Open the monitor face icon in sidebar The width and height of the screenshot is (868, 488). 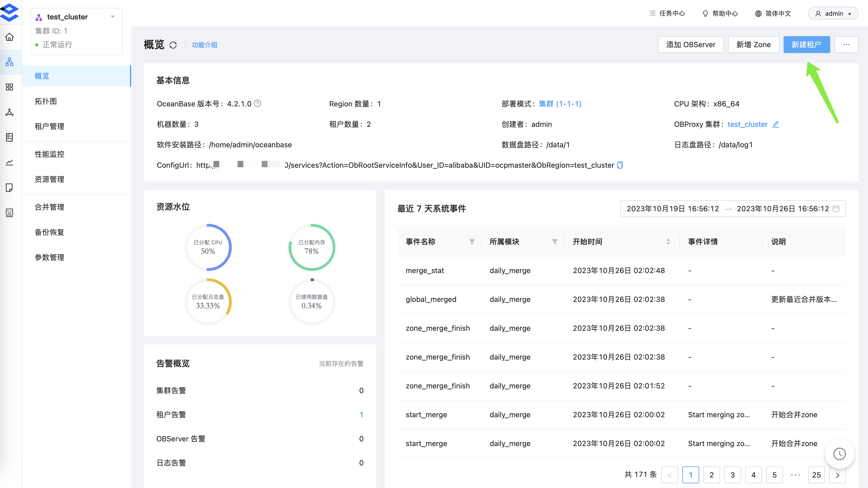point(9,213)
